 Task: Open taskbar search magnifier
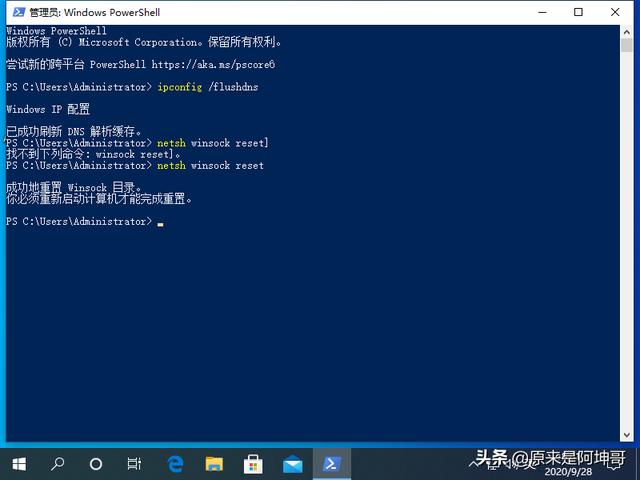[x=58, y=464]
